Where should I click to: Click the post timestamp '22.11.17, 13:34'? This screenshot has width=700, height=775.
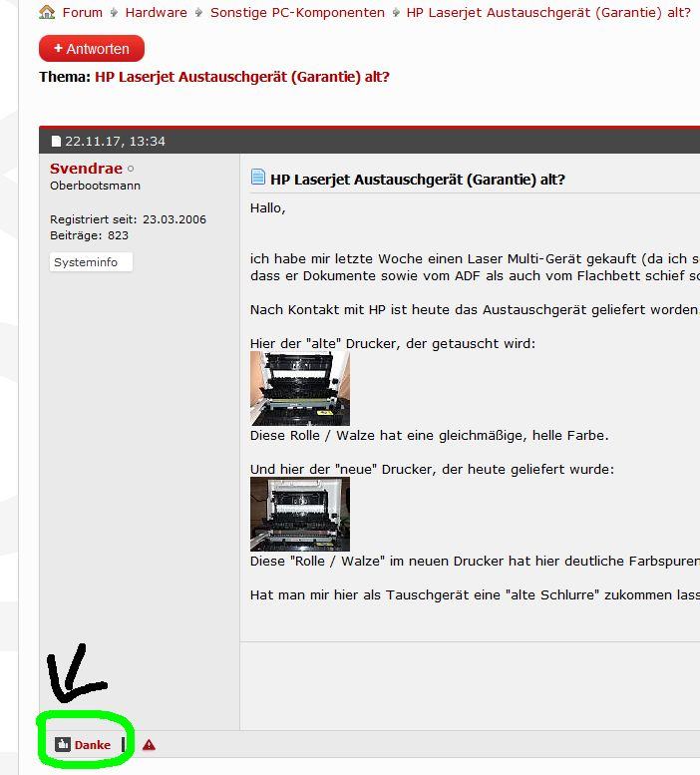pos(115,142)
